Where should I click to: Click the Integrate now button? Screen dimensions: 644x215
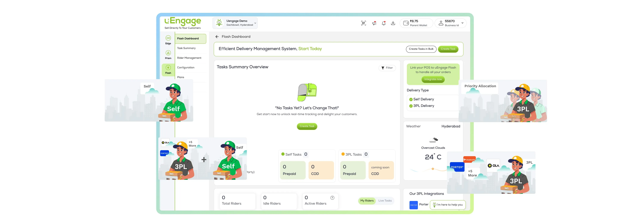[433, 79]
